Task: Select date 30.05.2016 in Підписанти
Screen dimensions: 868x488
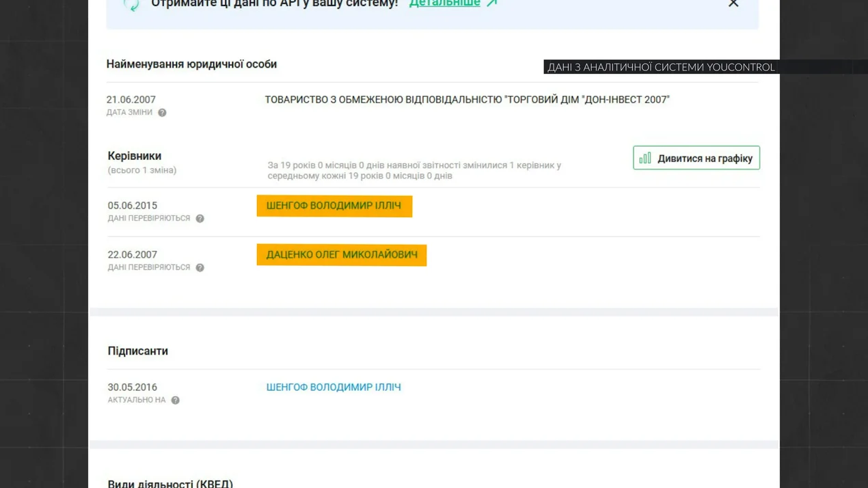Action: pos(133,388)
